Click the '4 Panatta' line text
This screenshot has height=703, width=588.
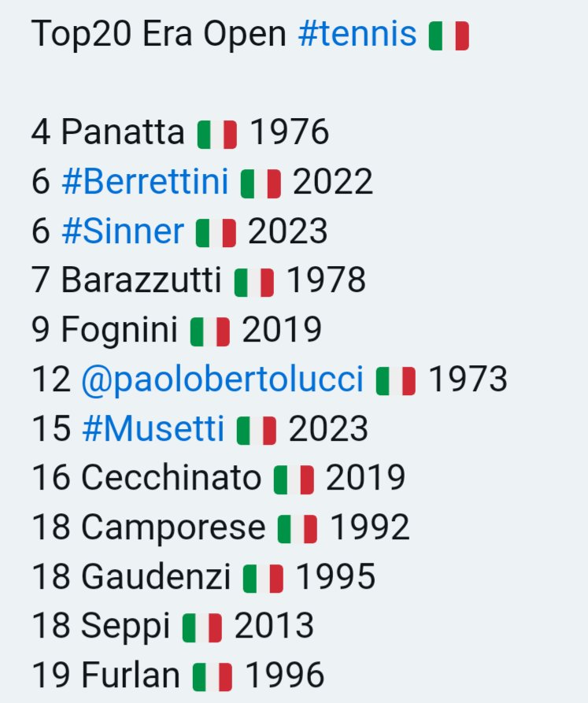tap(108, 131)
